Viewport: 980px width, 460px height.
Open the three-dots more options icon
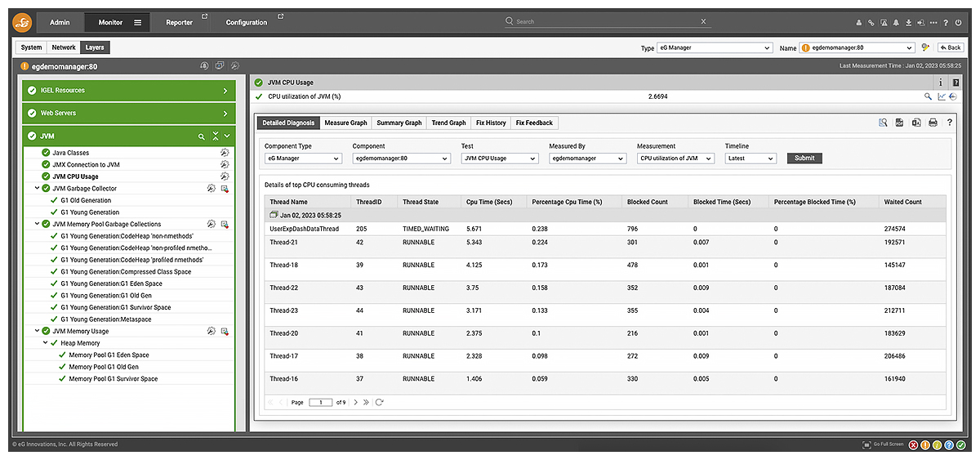[x=933, y=23]
